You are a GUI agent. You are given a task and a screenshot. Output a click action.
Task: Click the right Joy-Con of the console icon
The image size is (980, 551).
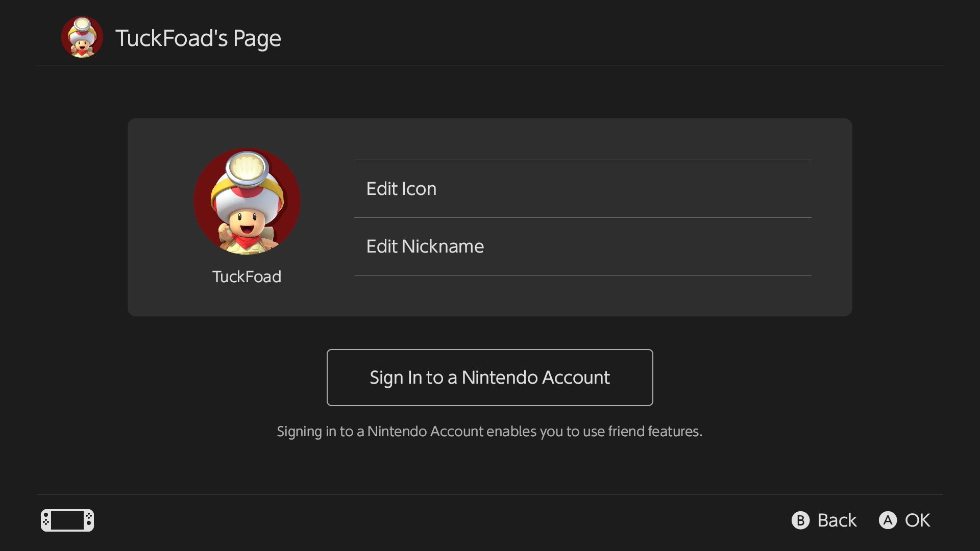coord(89,520)
